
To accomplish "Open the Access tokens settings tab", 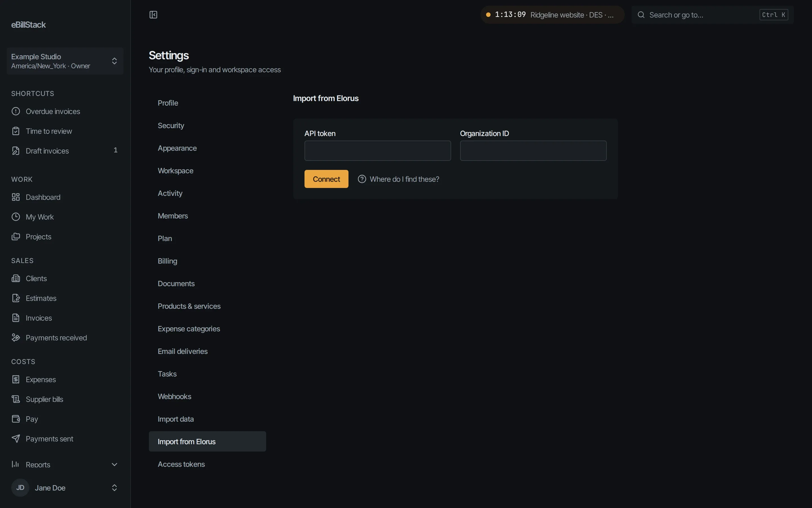I will coord(207,464).
